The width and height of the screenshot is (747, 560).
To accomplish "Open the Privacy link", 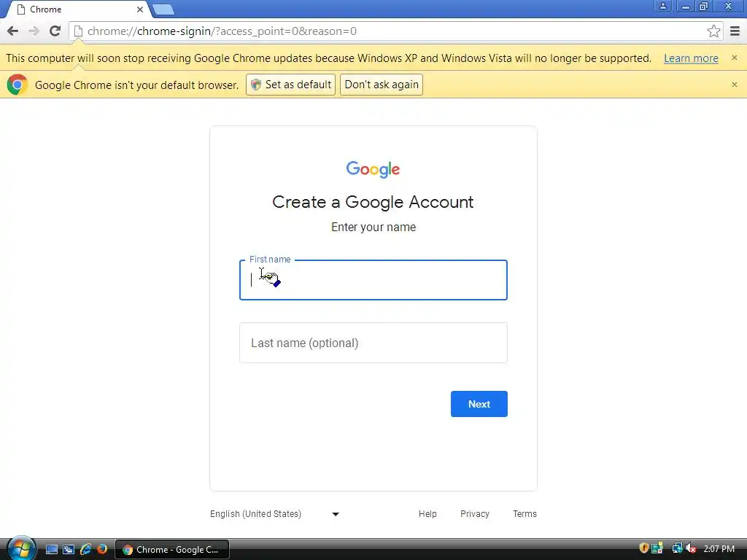I will pyautogui.click(x=474, y=514).
